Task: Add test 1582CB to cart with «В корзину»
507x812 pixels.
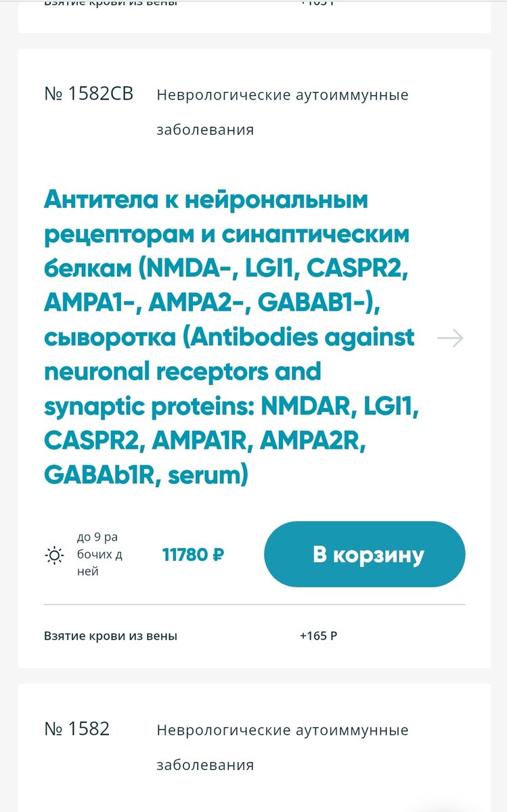Action: (x=365, y=554)
